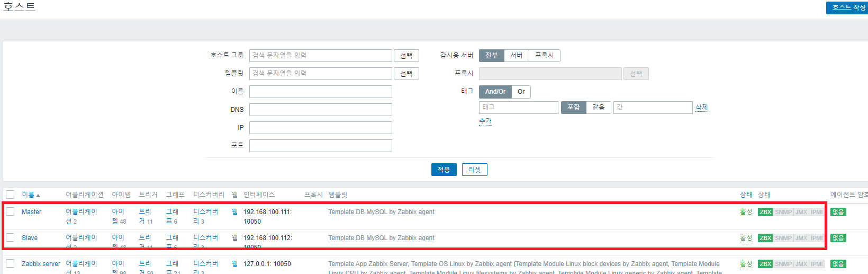
Task: Click 없음 encryption badge in Zabbix server row
Action: click(838, 264)
